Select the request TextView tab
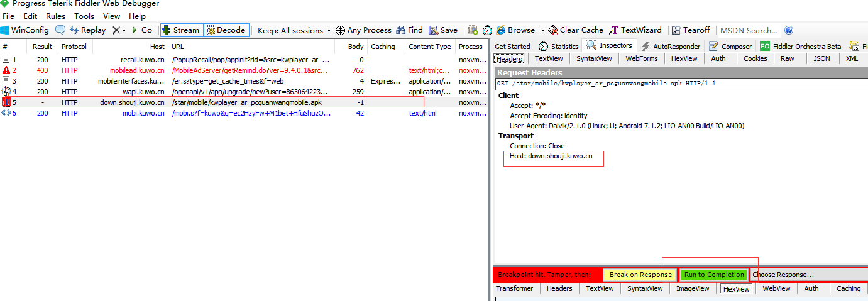Image resolution: width=868 pixels, height=301 pixels. 549,58
